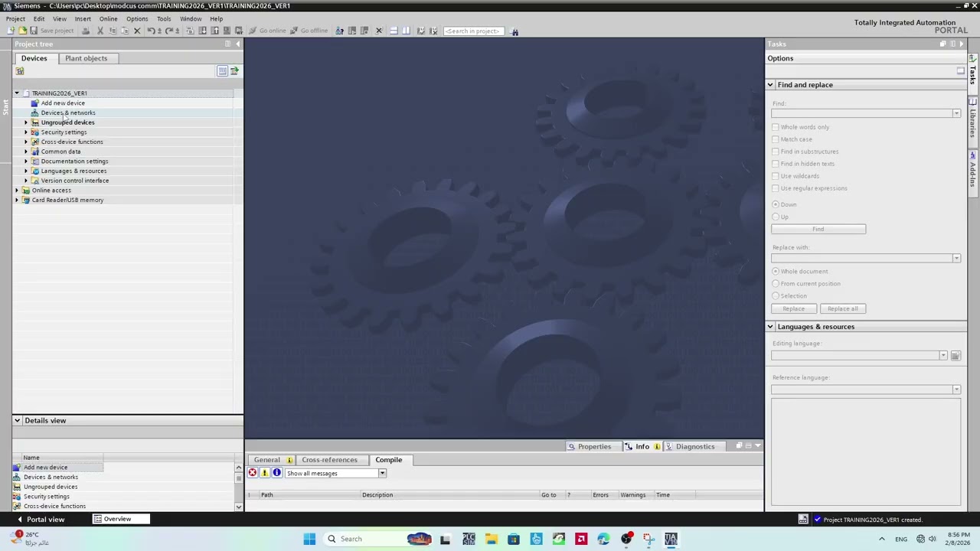Click the binoculars search icon

(x=514, y=31)
